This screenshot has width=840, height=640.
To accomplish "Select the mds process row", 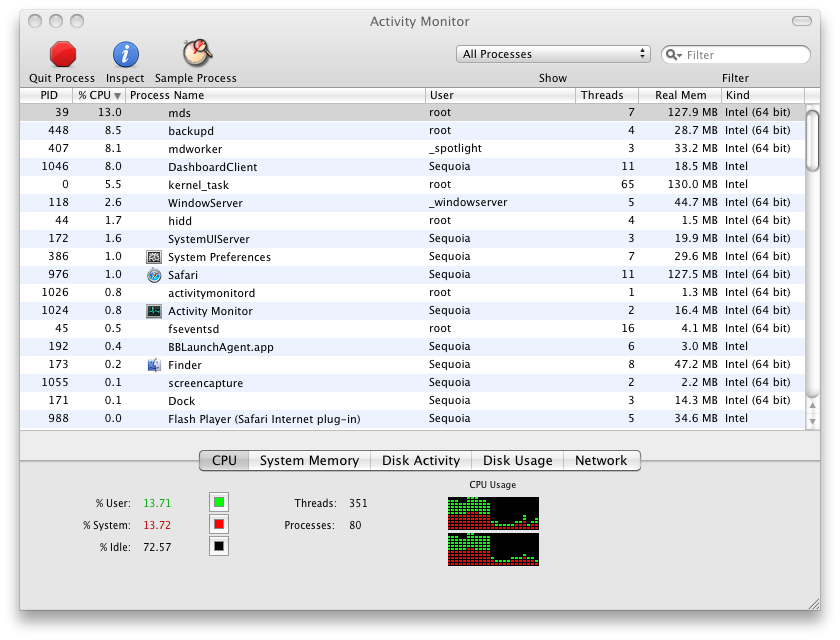I will (x=412, y=112).
